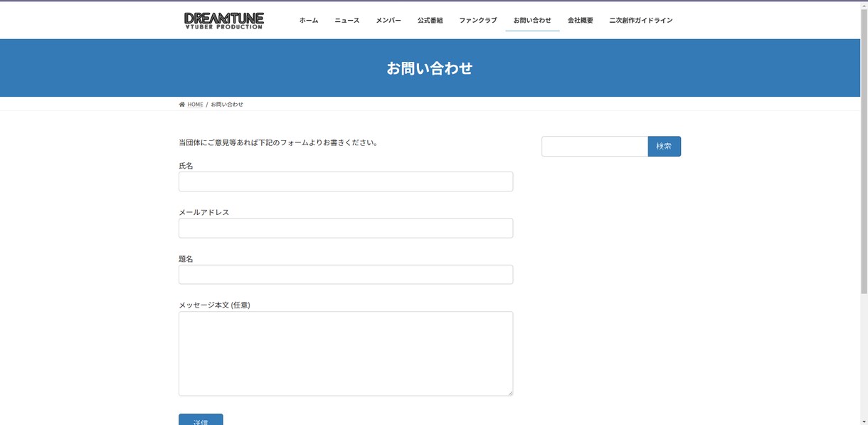The width and height of the screenshot is (868, 425).
Task: Open the ニュース menu item
Action: [347, 21]
